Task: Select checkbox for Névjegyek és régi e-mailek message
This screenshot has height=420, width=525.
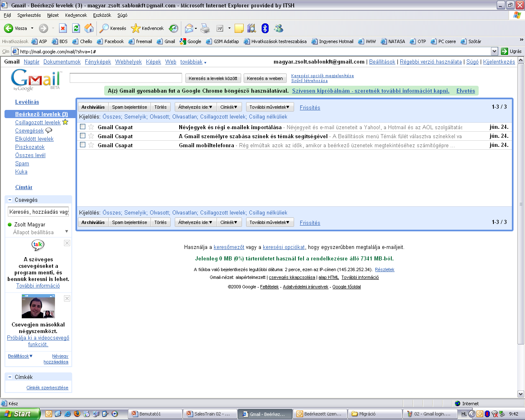Action: (82, 127)
